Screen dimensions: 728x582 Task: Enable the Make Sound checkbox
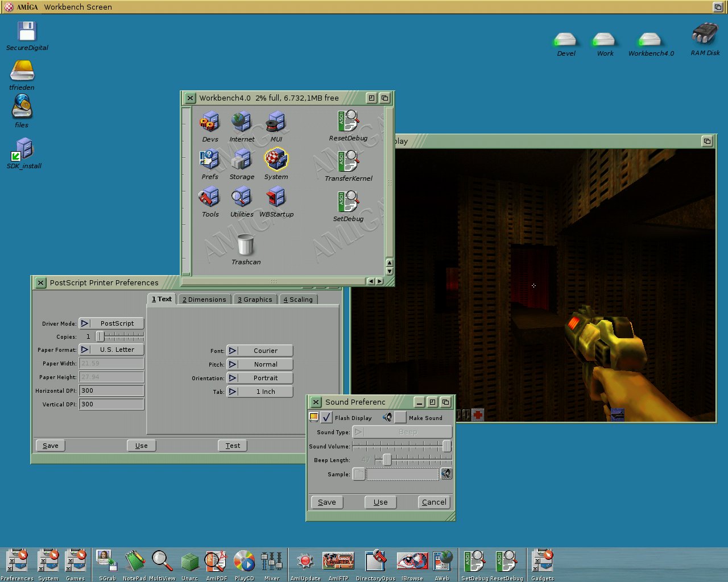coord(400,418)
